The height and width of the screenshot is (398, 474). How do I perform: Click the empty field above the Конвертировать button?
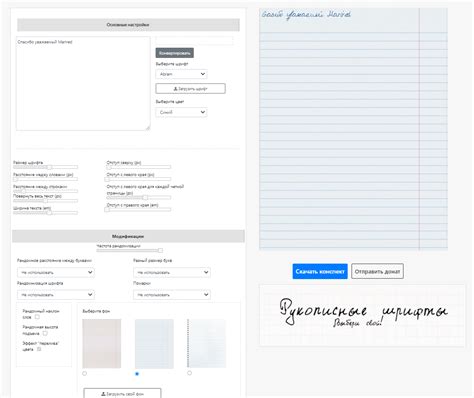pyautogui.click(x=194, y=41)
